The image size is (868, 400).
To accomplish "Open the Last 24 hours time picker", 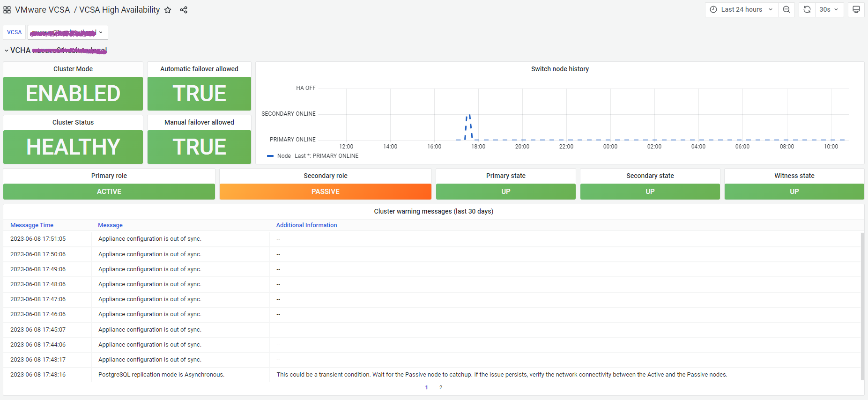I will point(742,9).
